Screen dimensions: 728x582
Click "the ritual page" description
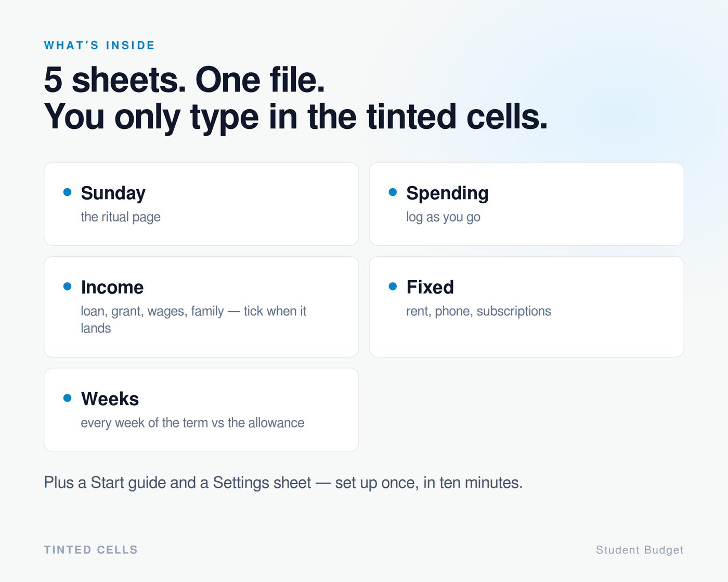pyautogui.click(x=121, y=217)
